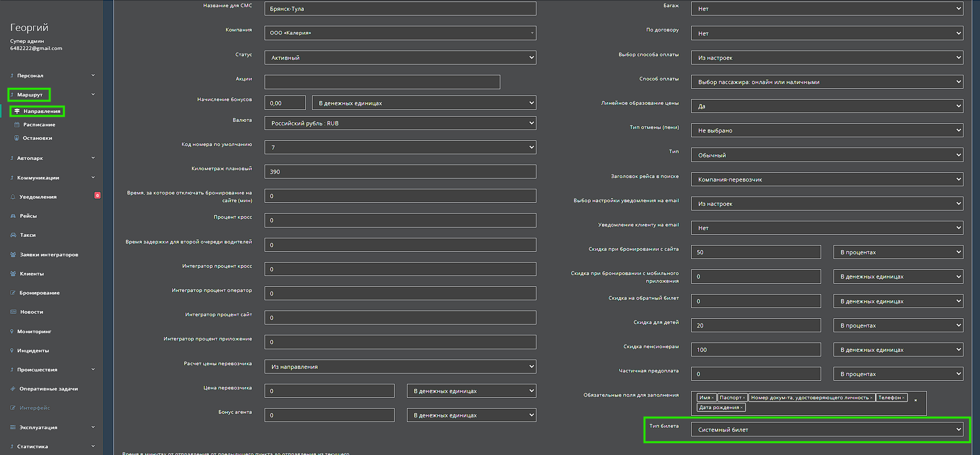Open Мониторинг in the sidebar

point(34,332)
